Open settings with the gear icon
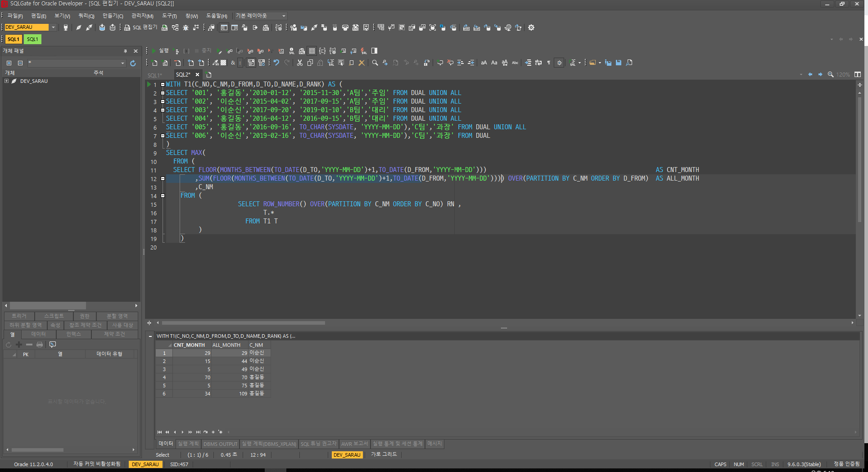Image resolution: width=868 pixels, height=472 pixels. point(531,27)
